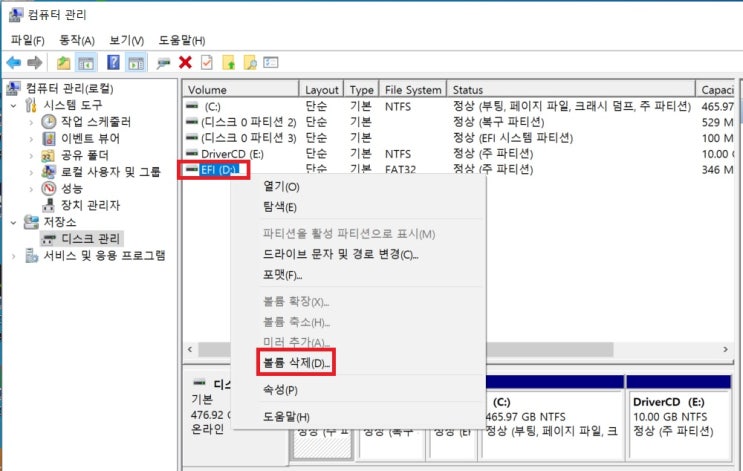Choose 속성(P) in the context menu
Screen dimensions: 743x471
(280, 389)
